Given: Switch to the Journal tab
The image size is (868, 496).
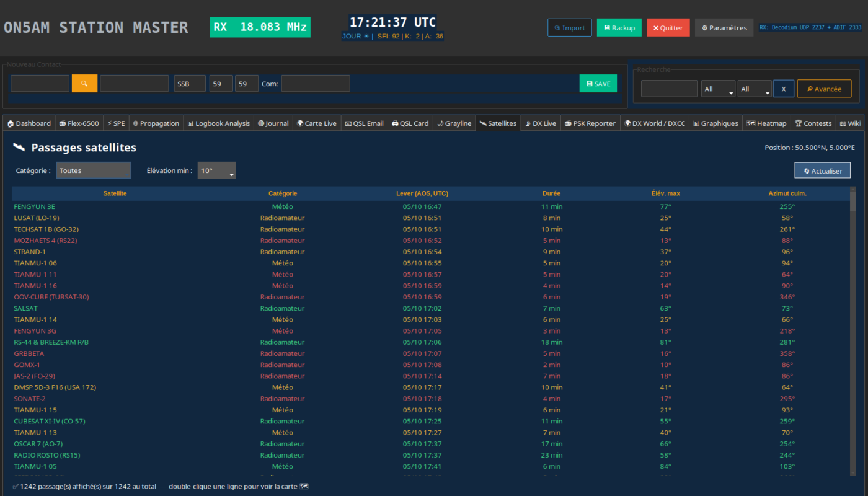Looking at the screenshot, I should [273, 123].
